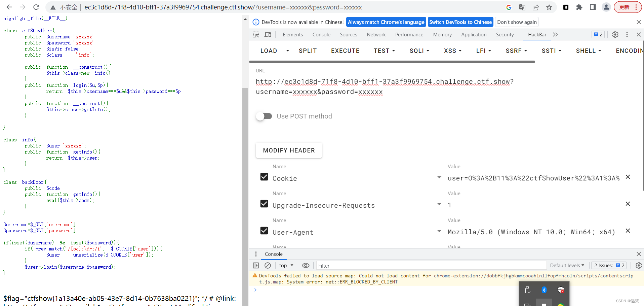The height and width of the screenshot is (306, 644).
Task: Uncheck the Upgrade-Insecure-Requests header checkbox
Action: click(x=264, y=204)
